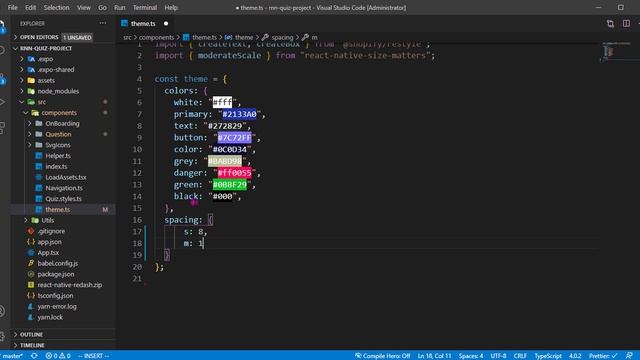Expand the Utils folder

47,220
